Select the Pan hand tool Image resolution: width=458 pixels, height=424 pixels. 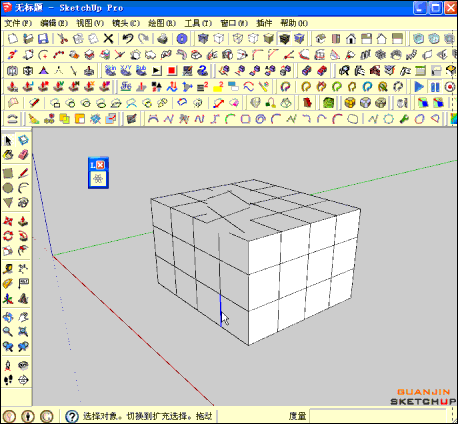click(x=23, y=317)
